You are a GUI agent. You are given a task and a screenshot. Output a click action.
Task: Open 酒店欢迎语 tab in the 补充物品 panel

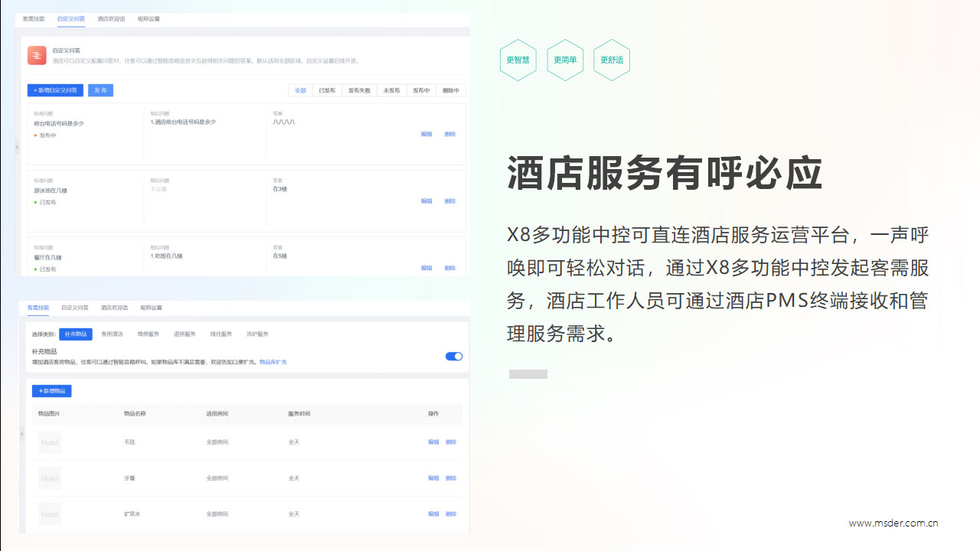click(x=114, y=308)
